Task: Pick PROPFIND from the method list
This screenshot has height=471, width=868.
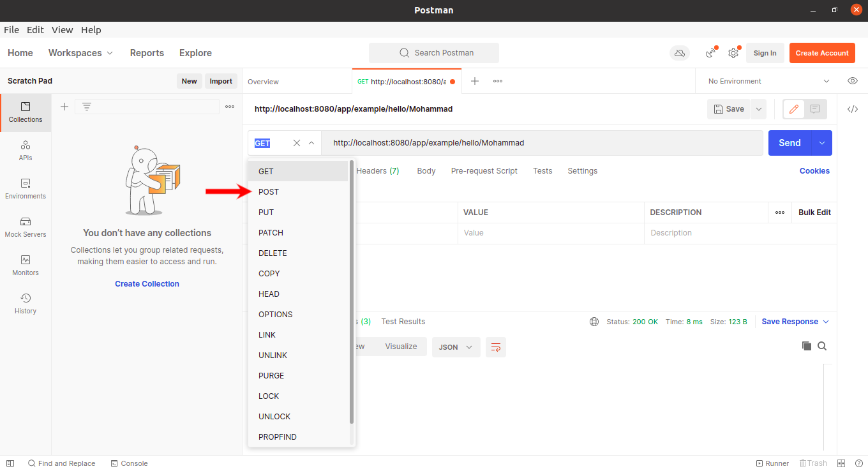Action: 299,437
